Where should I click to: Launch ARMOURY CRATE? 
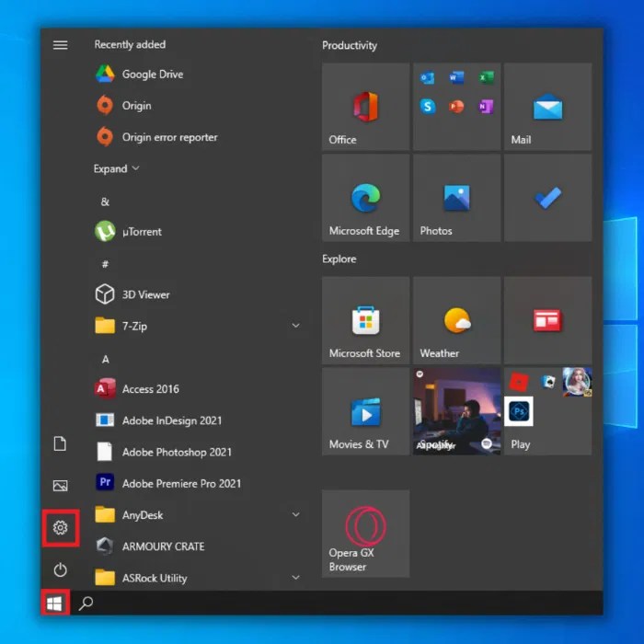pos(197,546)
